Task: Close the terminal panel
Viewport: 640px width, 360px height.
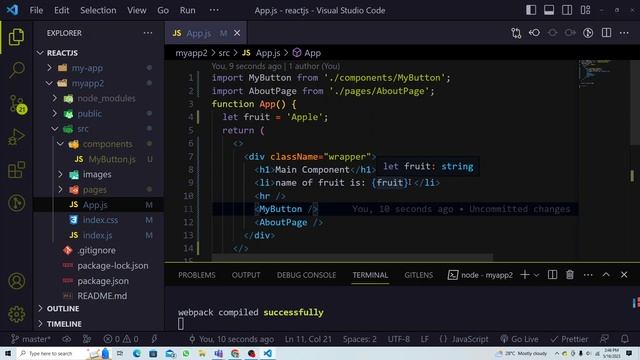Action: point(624,275)
